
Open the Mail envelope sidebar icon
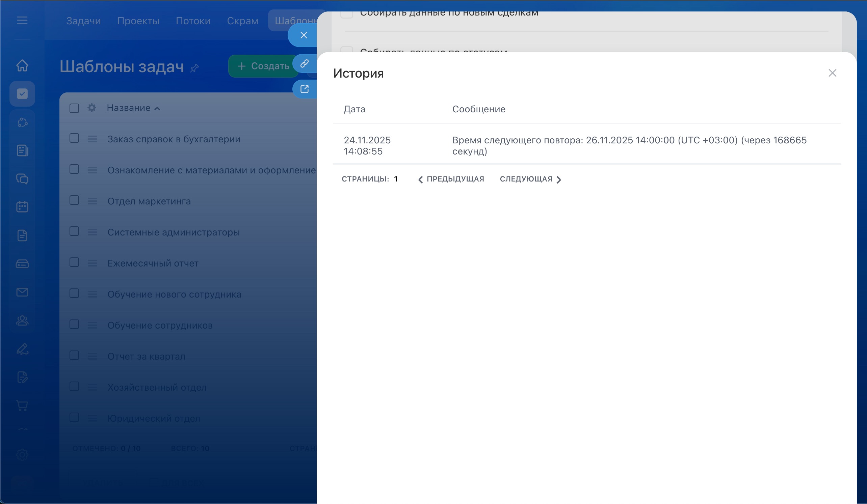click(22, 292)
